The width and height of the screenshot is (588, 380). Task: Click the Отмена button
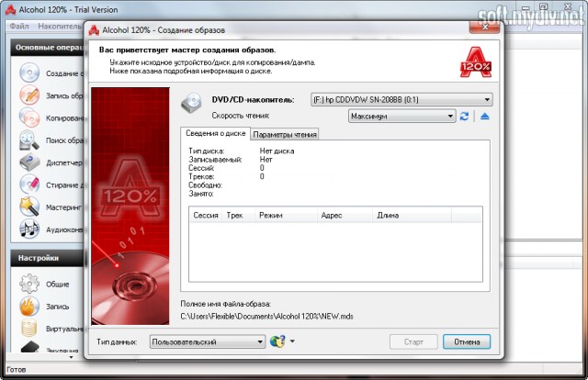tap(467, 341)
